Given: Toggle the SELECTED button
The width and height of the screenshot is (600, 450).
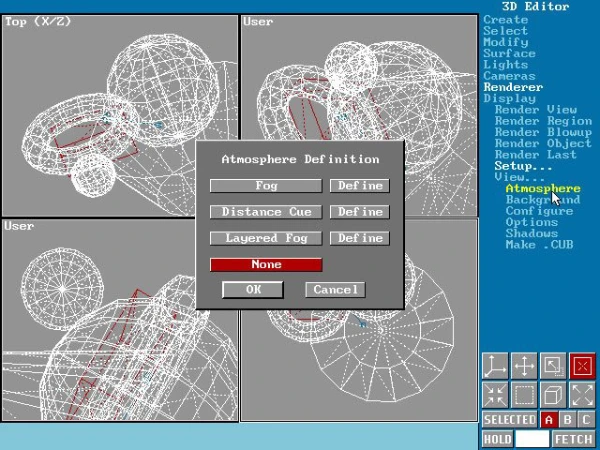Looking at the screenshot, I should click(510, 420).
